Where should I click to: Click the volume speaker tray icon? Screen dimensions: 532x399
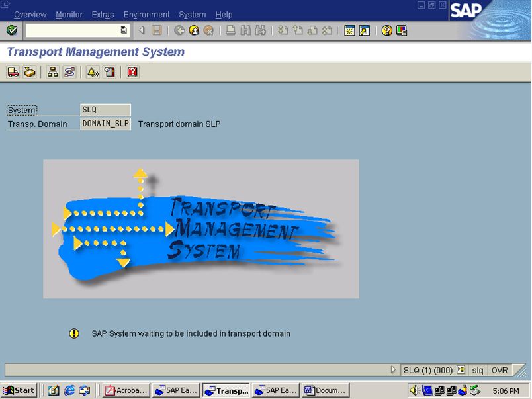(414, 390)
